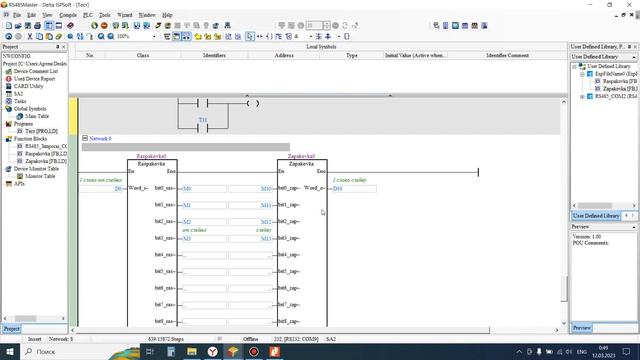Click the Open project folder icon
The width and height of the screenshot is (640, 360).
click(18, 26)
